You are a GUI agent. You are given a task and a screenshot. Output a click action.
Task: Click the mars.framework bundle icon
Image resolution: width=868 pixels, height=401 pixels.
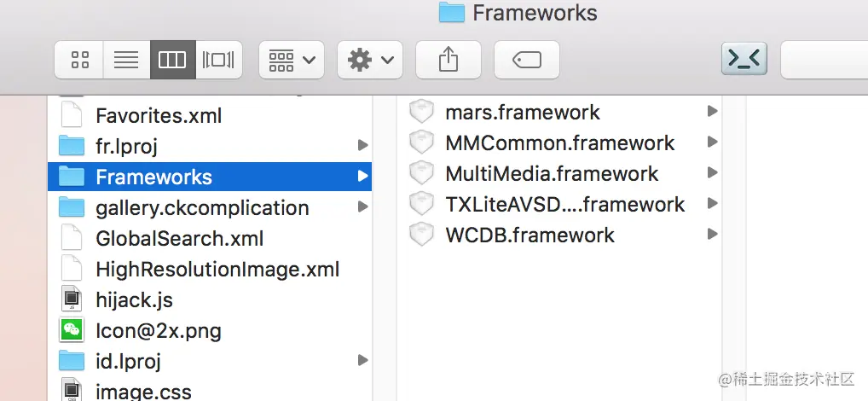[x=421, y=111]
